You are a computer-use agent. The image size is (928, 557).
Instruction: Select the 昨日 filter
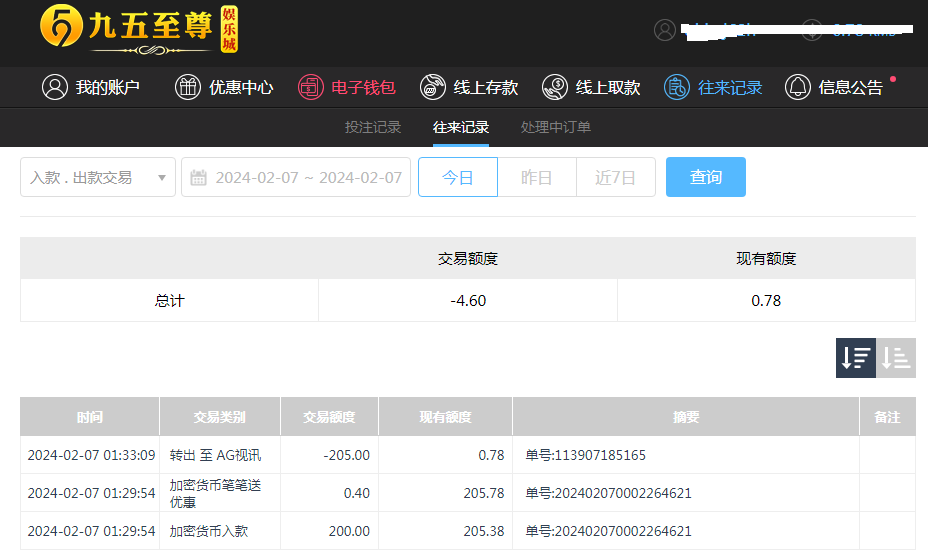tap(537, 177)
